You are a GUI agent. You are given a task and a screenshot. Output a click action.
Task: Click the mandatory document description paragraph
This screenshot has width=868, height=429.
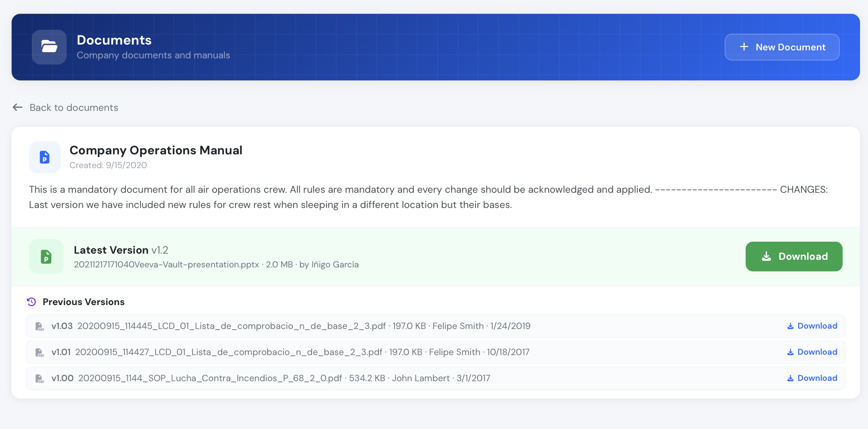pyautogui.click(x=429, y=197)
